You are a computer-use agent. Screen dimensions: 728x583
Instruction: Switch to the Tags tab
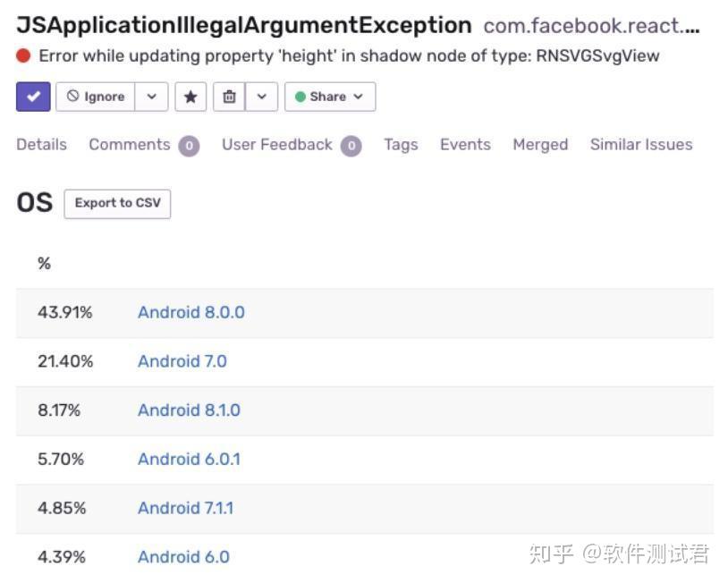(400, 144)
